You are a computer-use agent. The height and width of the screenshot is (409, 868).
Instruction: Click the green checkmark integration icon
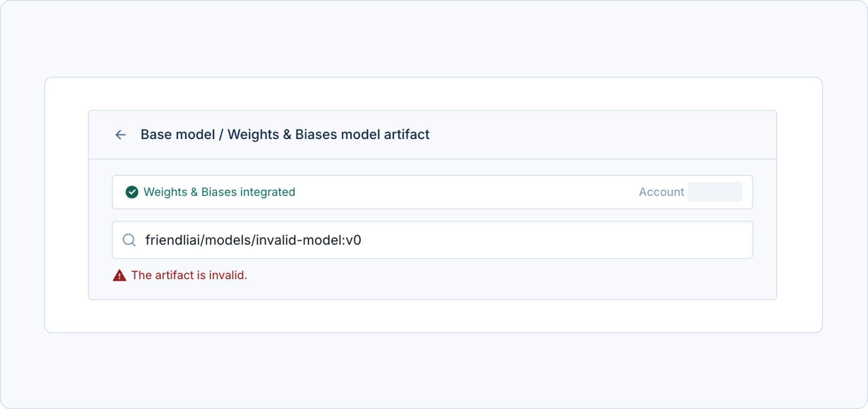point(132,192)
